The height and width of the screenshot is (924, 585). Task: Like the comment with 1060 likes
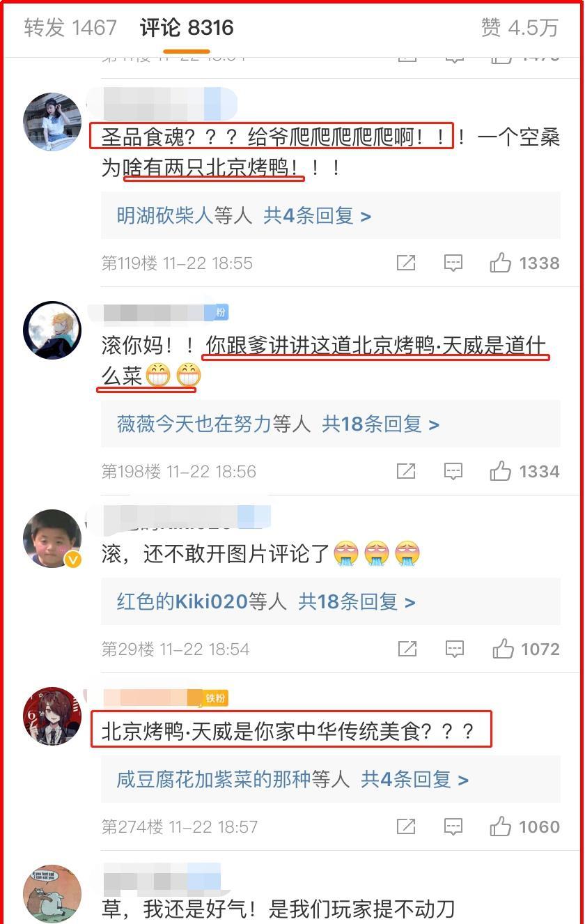click(525, 826)
